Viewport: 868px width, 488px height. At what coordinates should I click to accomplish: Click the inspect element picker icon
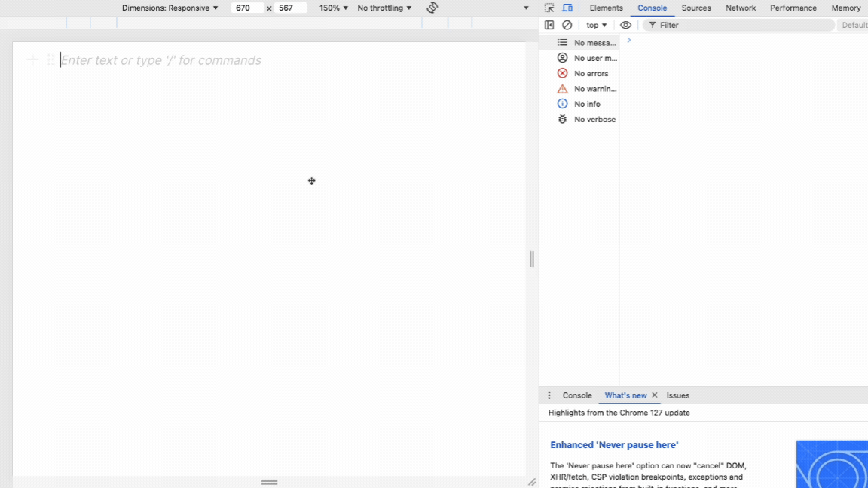(549, 8)
